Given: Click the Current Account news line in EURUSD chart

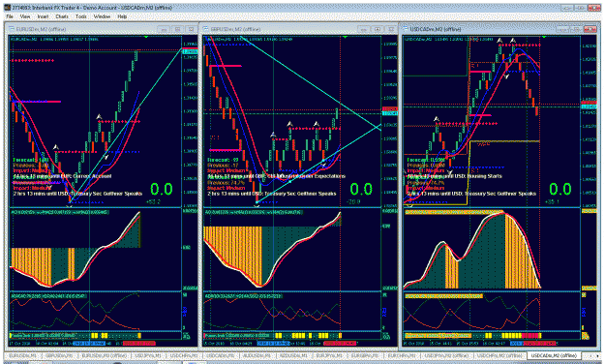Looking at the screenshot, I should point(62,176).
